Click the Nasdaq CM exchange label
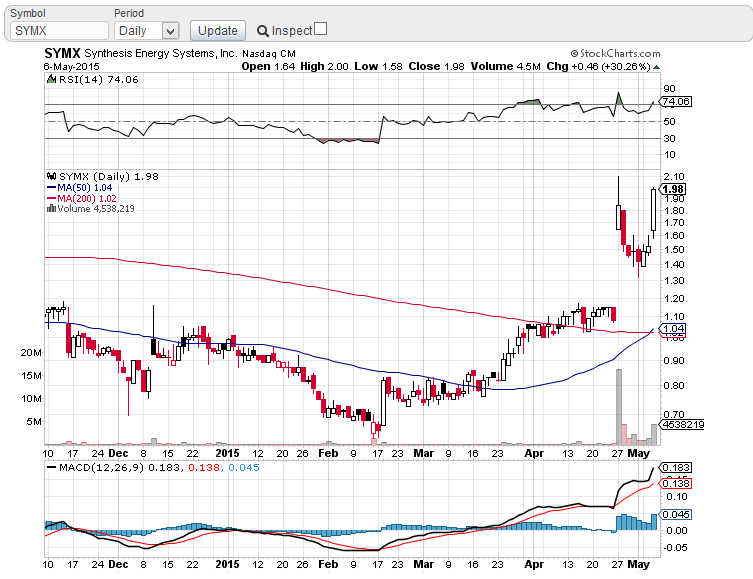 [x=268, y=54]
